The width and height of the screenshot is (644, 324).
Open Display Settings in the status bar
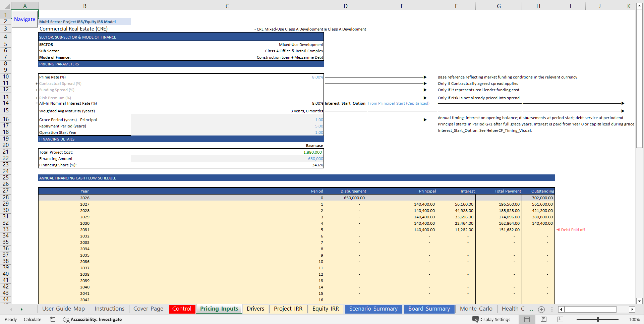pyautogui.click(x=491, y=319)
